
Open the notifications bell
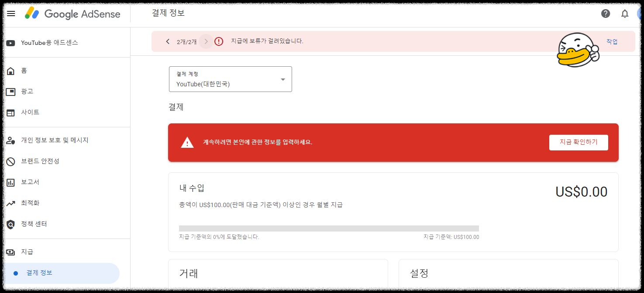pos(625,14)
